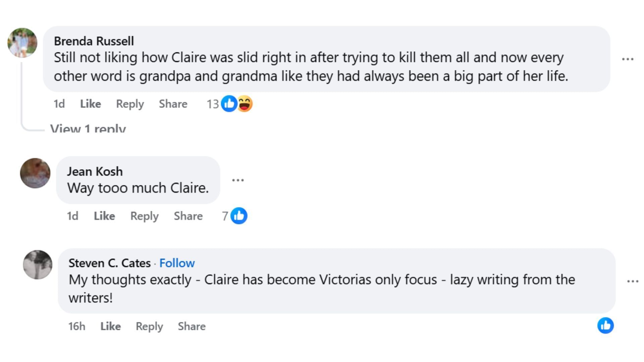This screenshot has height=362, width=644.
Task: Like Steven C. Cates' comment
Action: [x=110, y=326]
